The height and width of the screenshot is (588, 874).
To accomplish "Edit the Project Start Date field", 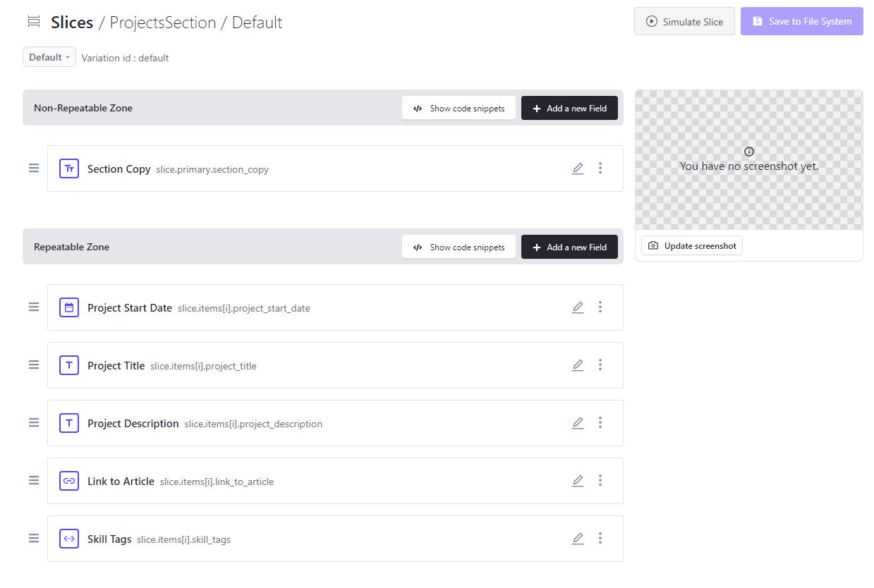I will 578,307.
